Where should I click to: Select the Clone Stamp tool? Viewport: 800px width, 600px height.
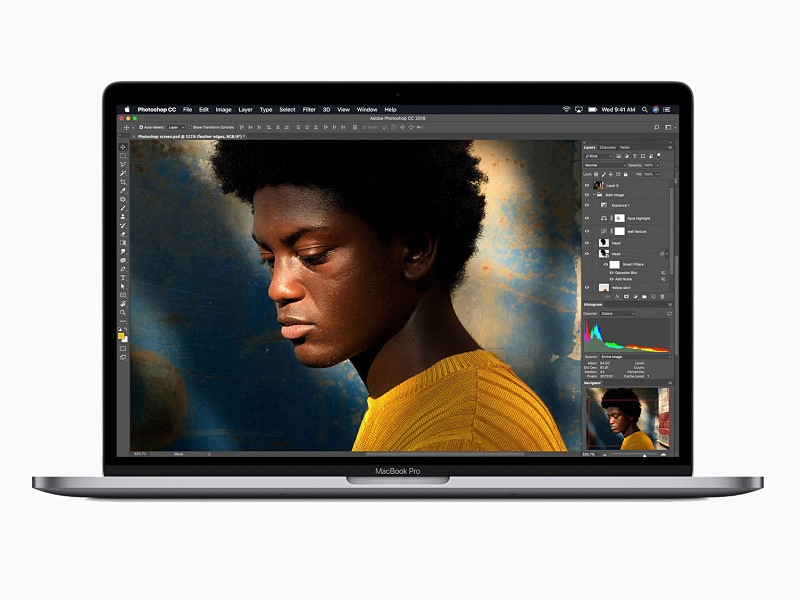click(123, 216)
